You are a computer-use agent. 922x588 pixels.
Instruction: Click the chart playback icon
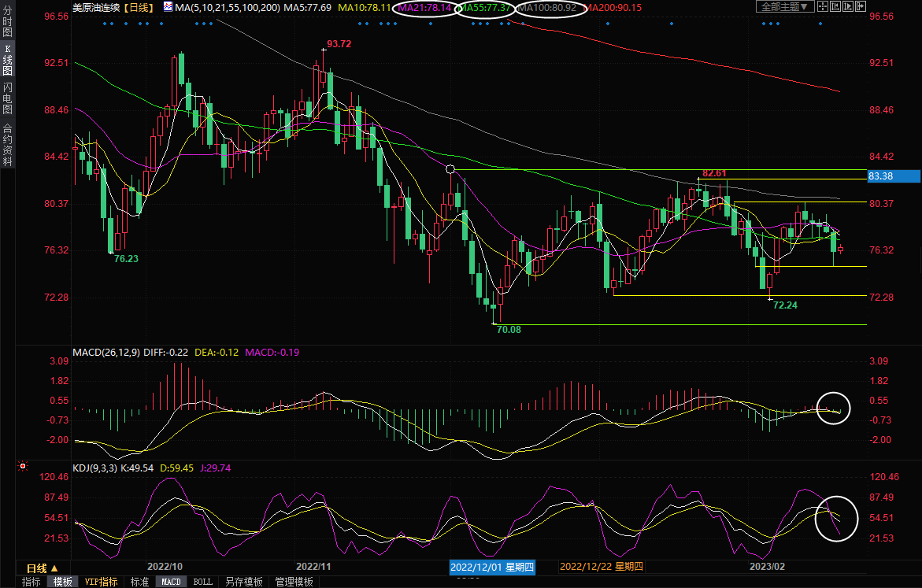848,6
